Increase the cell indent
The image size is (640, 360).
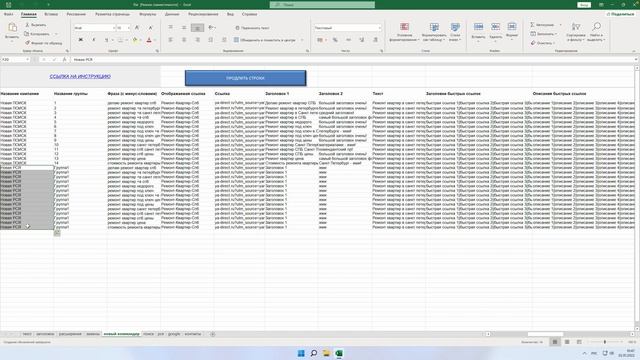[224, 40]
